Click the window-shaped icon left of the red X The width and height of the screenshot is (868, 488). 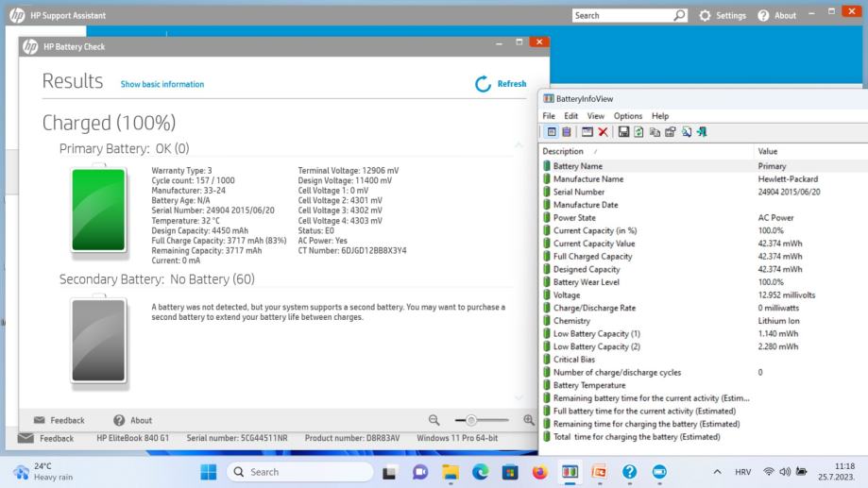pos(587,132)
